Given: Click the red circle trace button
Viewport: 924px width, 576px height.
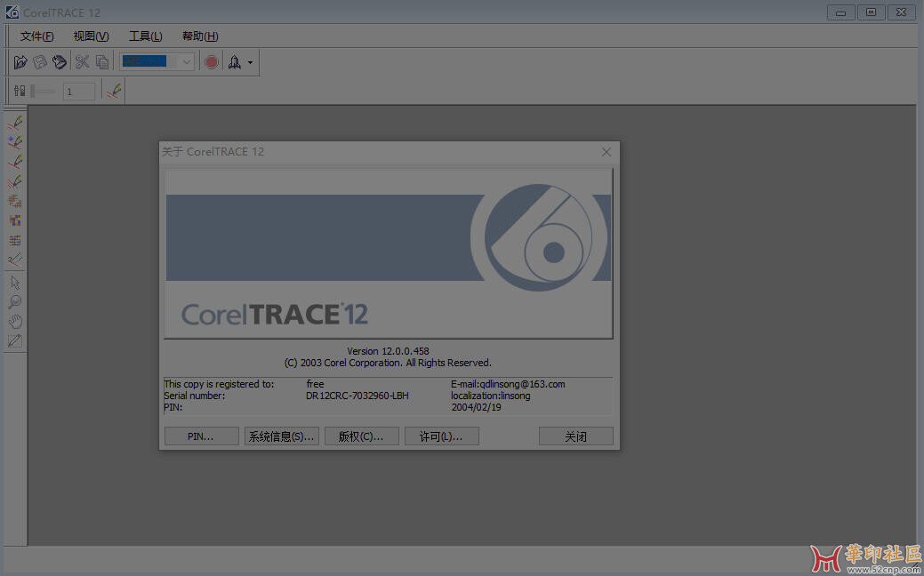Looking at the screenshot, I should (x=212, y=62).
